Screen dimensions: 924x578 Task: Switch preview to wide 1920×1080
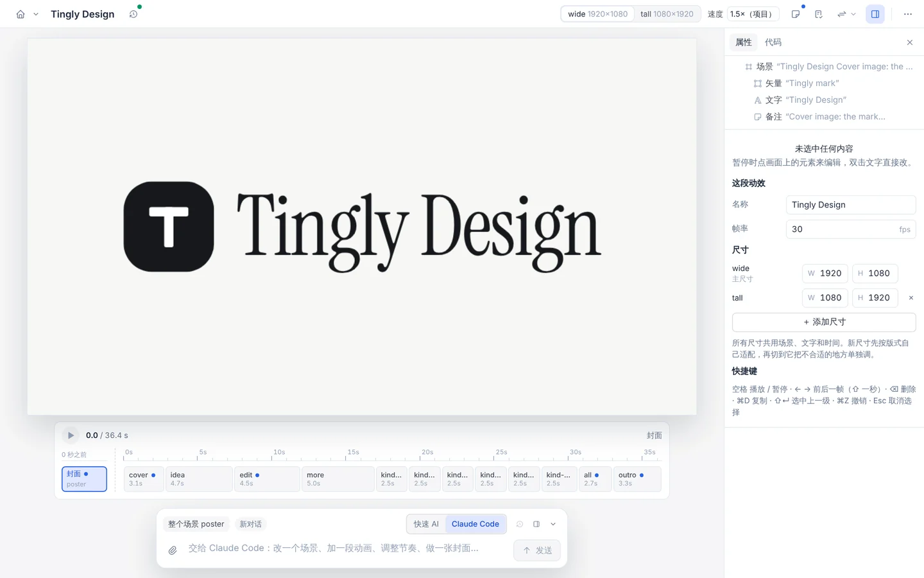[597, 14]
